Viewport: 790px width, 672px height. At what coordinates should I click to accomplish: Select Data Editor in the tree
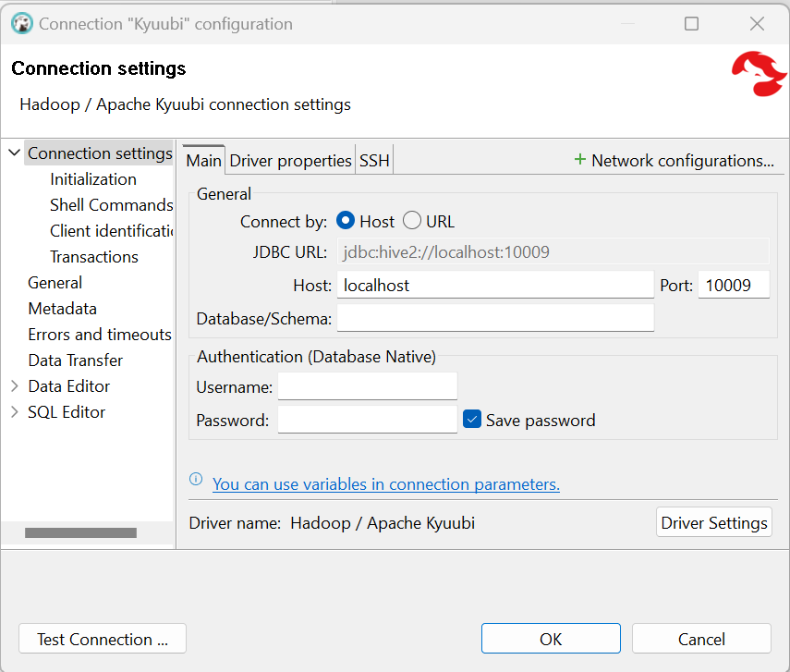(69, 386)
